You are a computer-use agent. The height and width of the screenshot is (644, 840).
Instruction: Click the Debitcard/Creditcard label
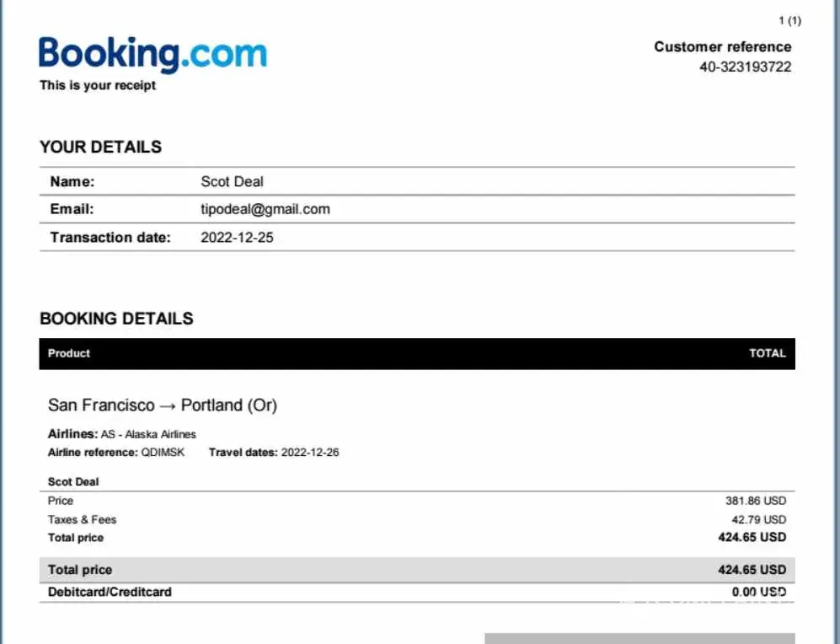coord(110,592)
